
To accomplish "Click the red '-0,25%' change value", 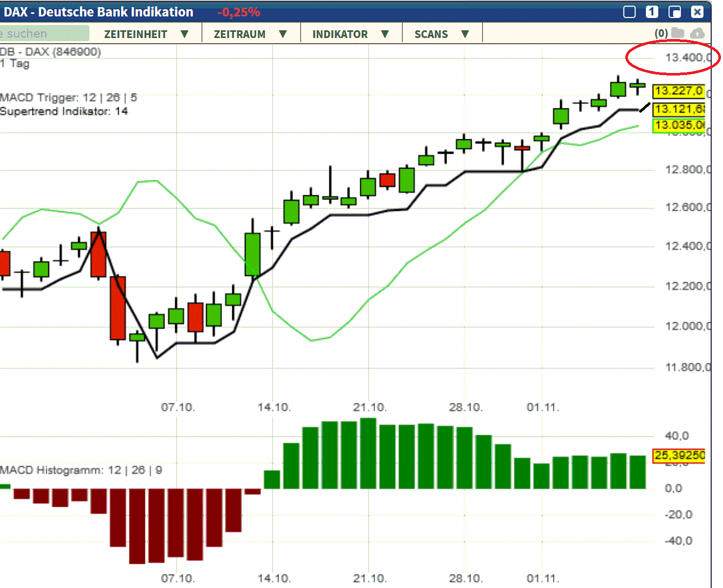I will click(238, 12).
